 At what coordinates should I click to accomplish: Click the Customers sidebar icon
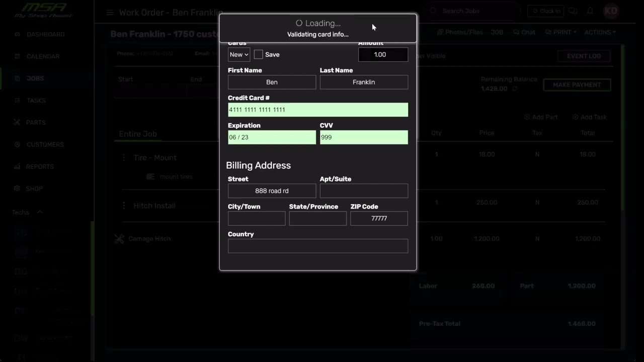(x=17, y=144)
